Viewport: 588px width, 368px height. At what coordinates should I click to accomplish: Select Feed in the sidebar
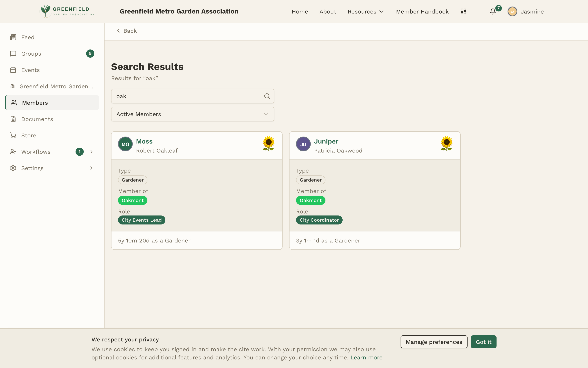coord(52,37)
